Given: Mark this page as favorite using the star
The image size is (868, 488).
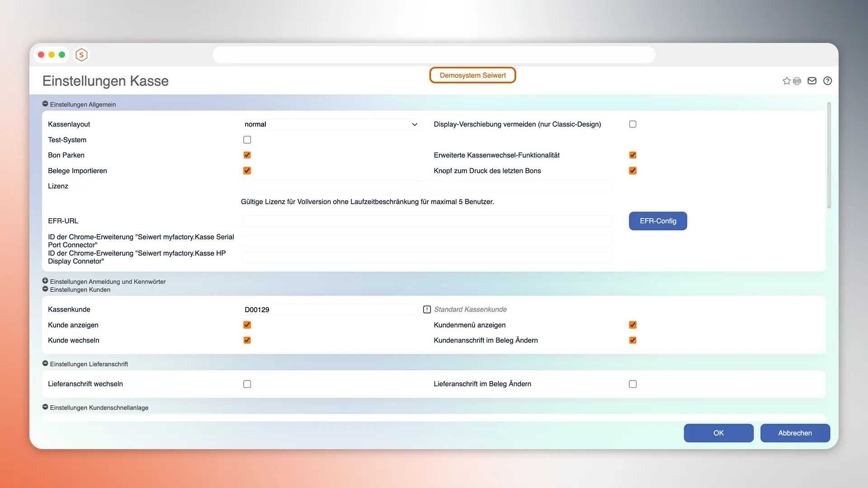Looking at the screenshot, I should coord(786,80).
